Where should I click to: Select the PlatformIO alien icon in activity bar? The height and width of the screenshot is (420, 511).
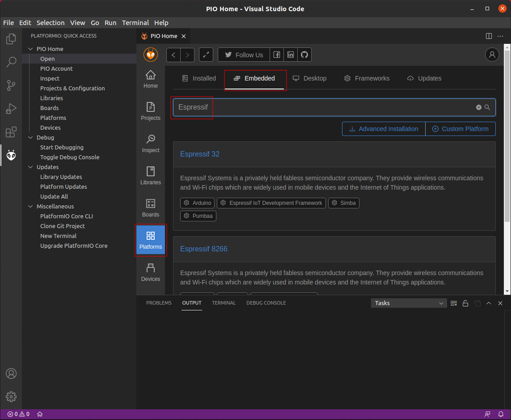pyautogui.click(x=11, y=155)
